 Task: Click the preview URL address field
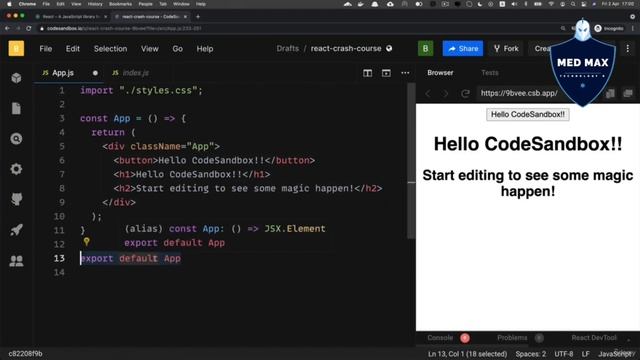click(518, 93)
